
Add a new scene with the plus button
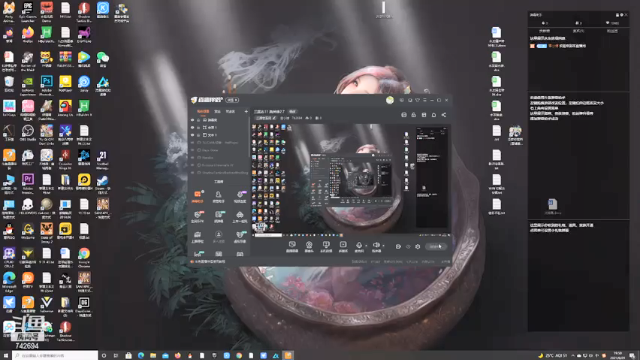click(246, 111)
